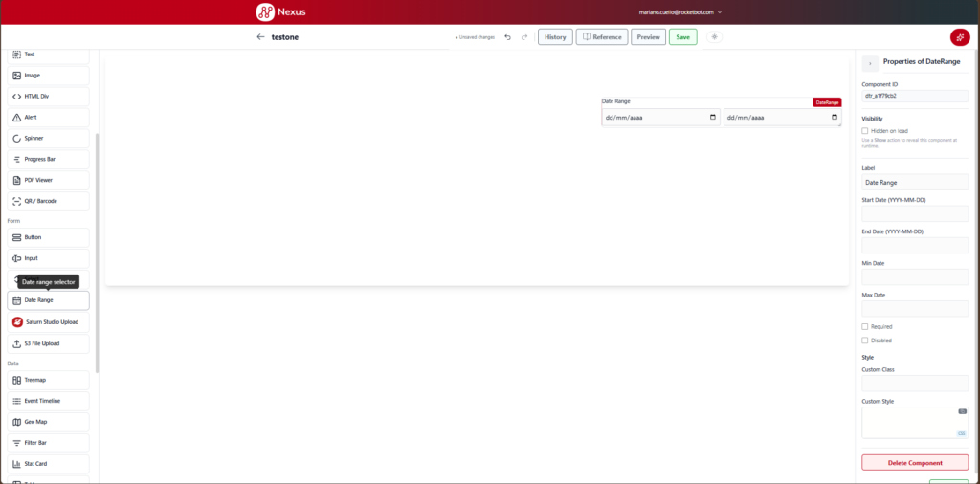
Task: Select the QR / Barcode component
Action: pos(48,201)
